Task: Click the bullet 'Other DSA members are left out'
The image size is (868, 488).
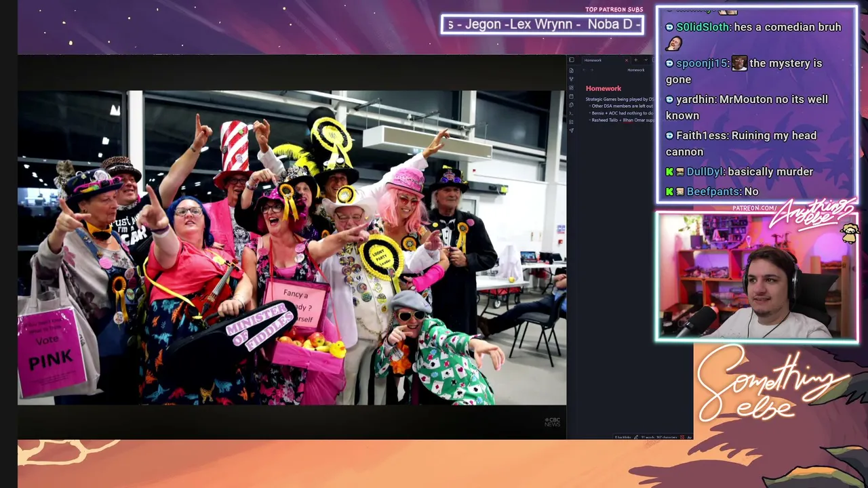Action: click(622, 106)
